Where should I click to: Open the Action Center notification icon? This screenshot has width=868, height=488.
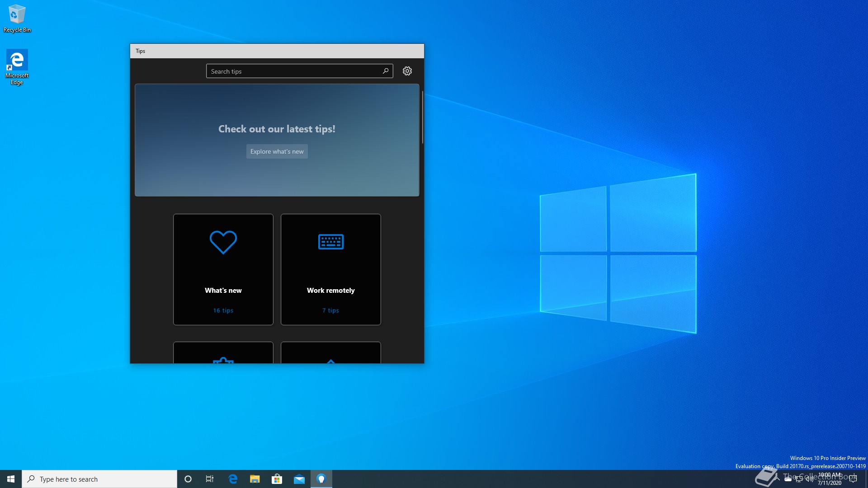pyautogui.click(x=854, y=479)
